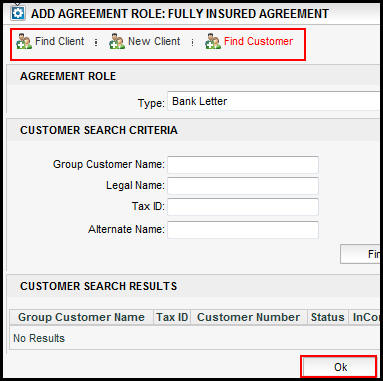The width and height of the screenshot is (383, 381).
Task: Click the Customer Search Results section header
Action: click(99, 286)
